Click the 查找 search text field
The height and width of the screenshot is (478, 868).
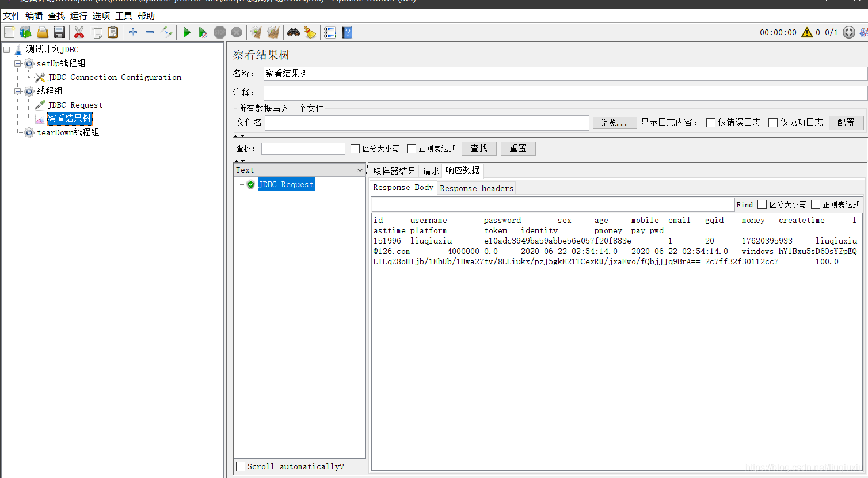tap(303, 149)
